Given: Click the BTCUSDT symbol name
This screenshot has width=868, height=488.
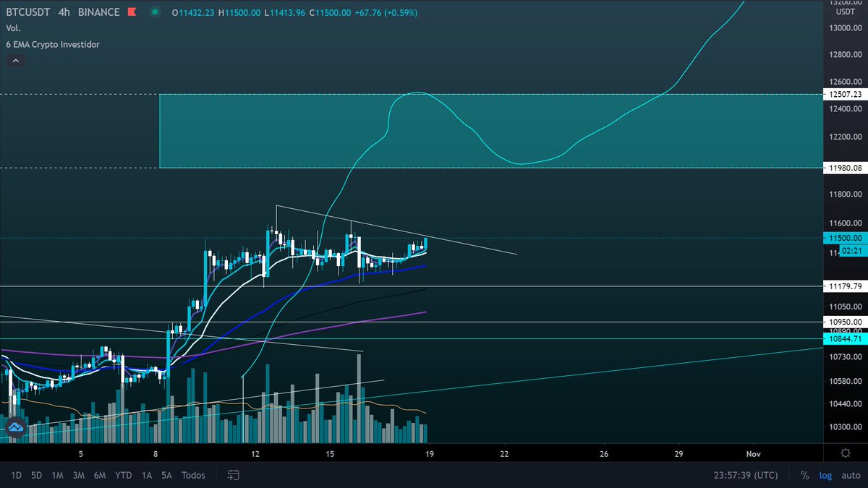Looking at the screenshot, I should pyautogui.click(x=29, y=13).
